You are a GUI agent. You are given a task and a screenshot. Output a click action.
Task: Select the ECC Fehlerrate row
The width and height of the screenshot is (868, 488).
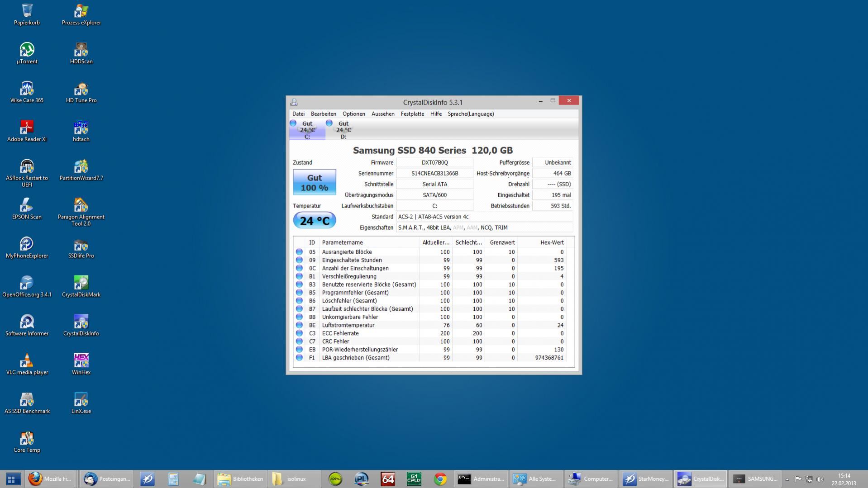tap(430, 333)
